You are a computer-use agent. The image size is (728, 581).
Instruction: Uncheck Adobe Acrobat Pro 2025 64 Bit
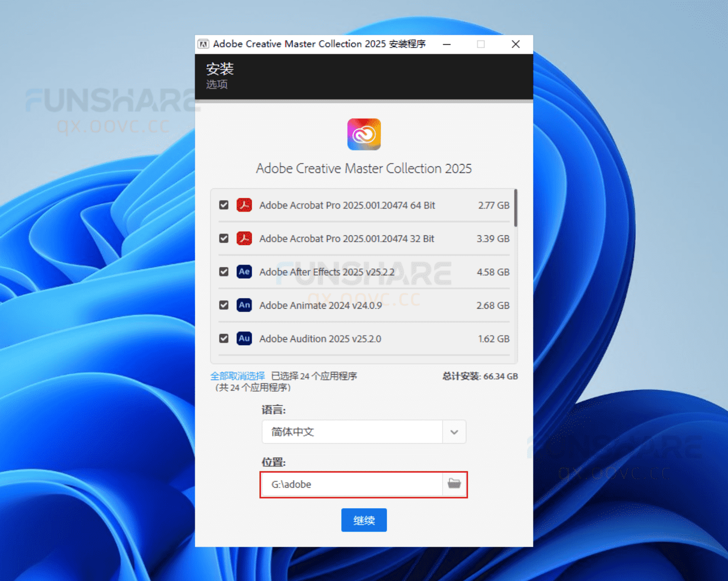coord(224,205)
